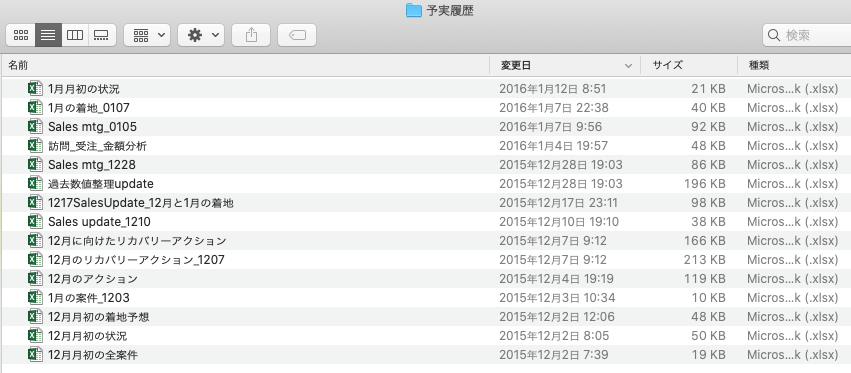Select file name Sales mtg_1228
The height and width of the screenshot is (373, 851).
coord(92,165)
